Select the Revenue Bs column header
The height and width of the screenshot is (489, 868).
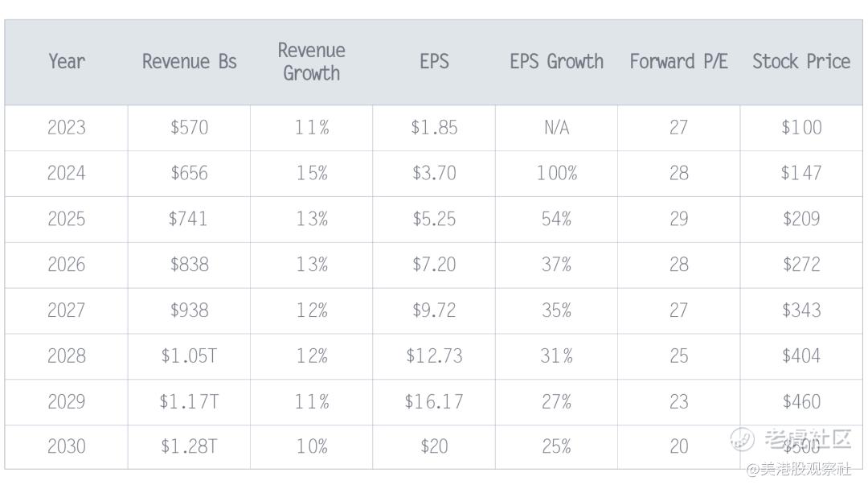190,62
